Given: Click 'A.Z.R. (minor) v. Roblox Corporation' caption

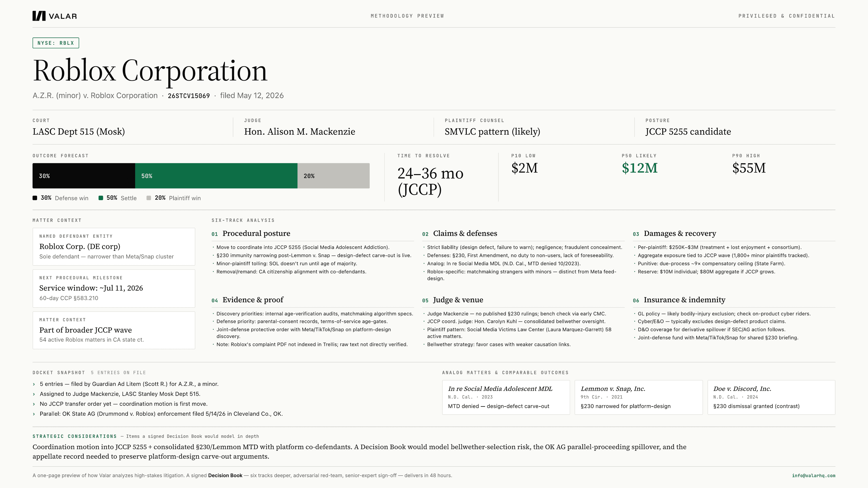Looking at the screenshot, I should pyautogui.click(x=95, y=96).
